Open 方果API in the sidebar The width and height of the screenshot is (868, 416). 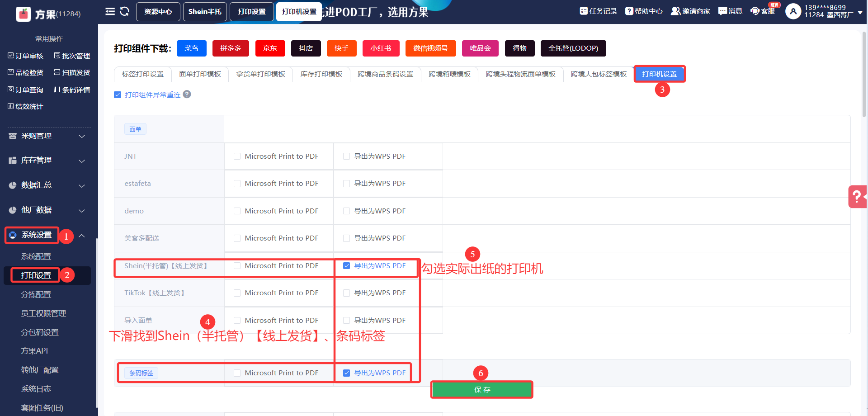34,351
